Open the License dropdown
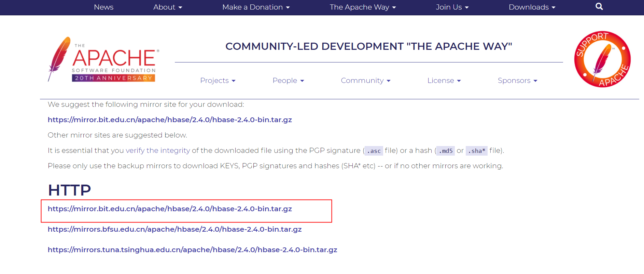Image resolution: width=644 pixels, height=274 pixels. point(444,81)
